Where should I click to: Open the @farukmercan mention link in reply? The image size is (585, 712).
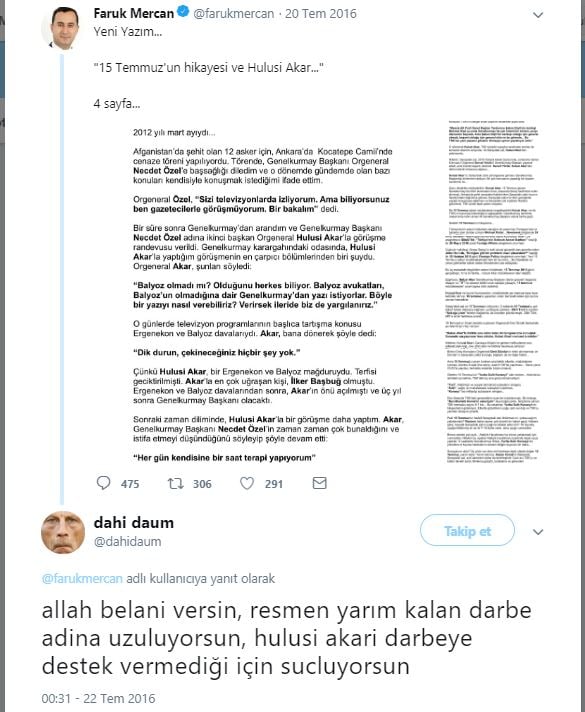[x=82, y=578]
